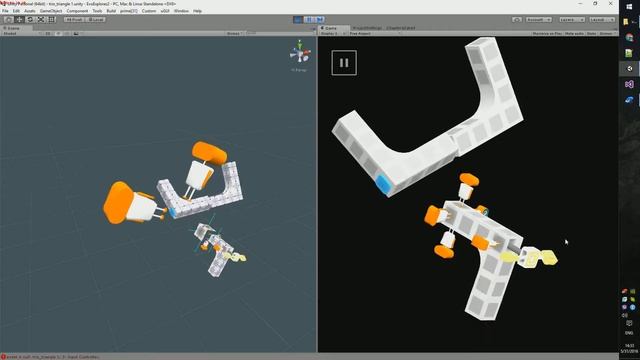This screenshot has height=360, width=640.
Task: Toggle the Pivot/Center handle position button
Action: pyautogui.click(x=74, y=19)
